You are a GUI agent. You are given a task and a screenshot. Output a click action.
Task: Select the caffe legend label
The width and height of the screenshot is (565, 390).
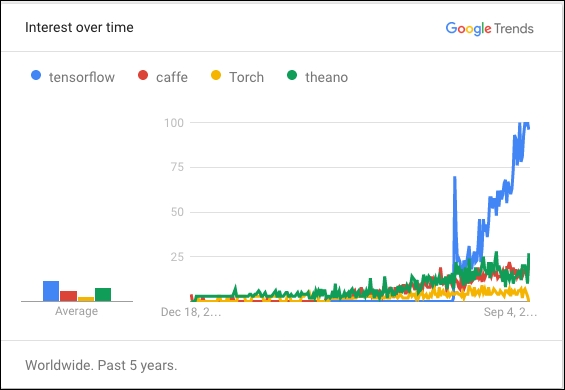point(172,77)
